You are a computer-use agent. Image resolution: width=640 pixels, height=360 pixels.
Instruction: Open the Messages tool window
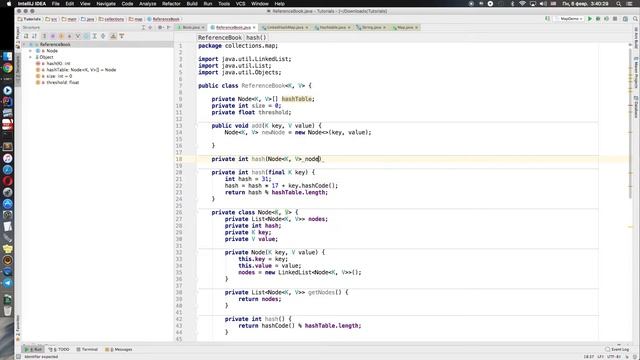point(119,349)
